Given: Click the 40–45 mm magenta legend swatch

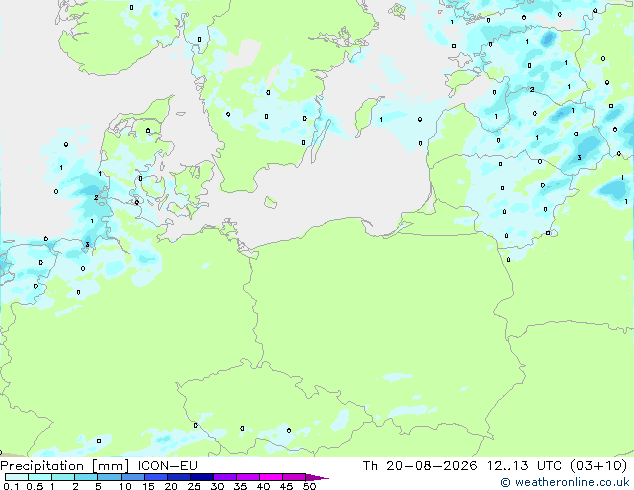Looking at the screenshot, I should pos(271,477).
